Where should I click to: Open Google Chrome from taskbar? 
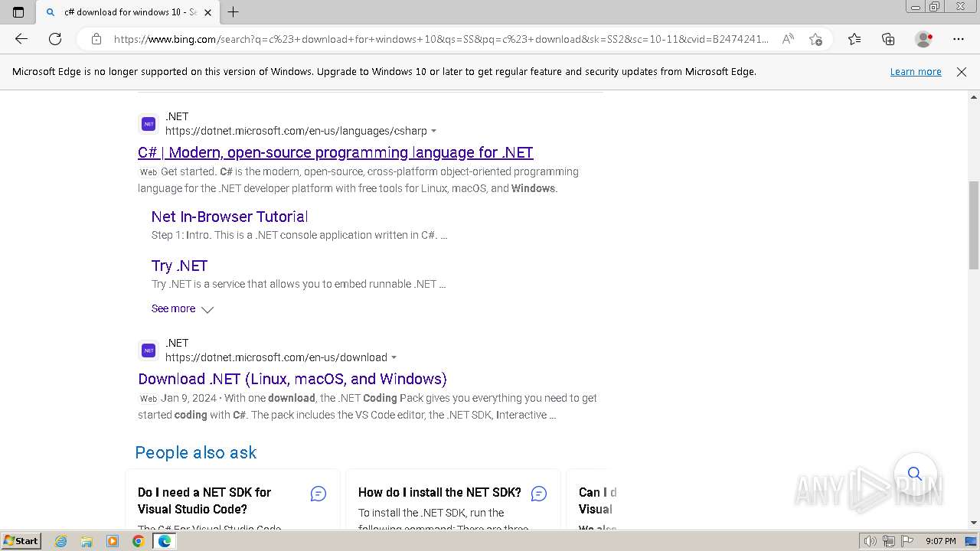139,541
